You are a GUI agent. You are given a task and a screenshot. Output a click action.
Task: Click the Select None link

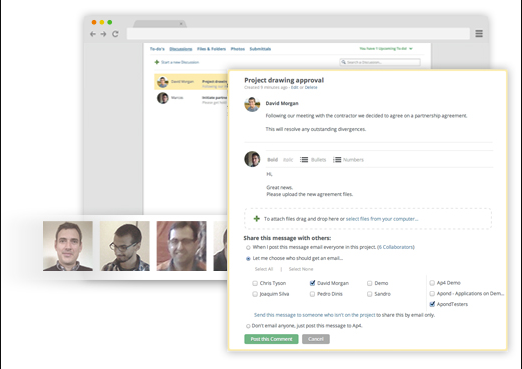(301, 269)
